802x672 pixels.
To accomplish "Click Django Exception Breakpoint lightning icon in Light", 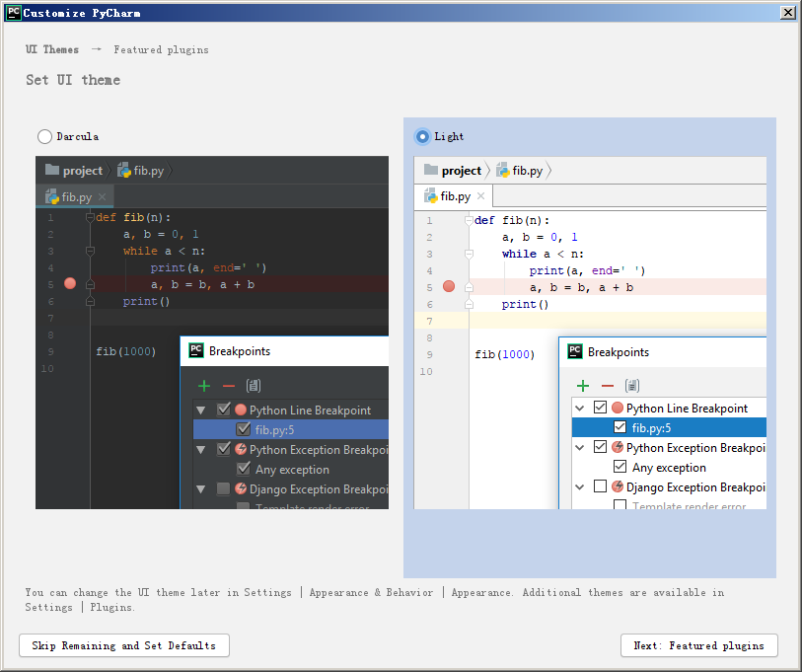I will (618, 486).
